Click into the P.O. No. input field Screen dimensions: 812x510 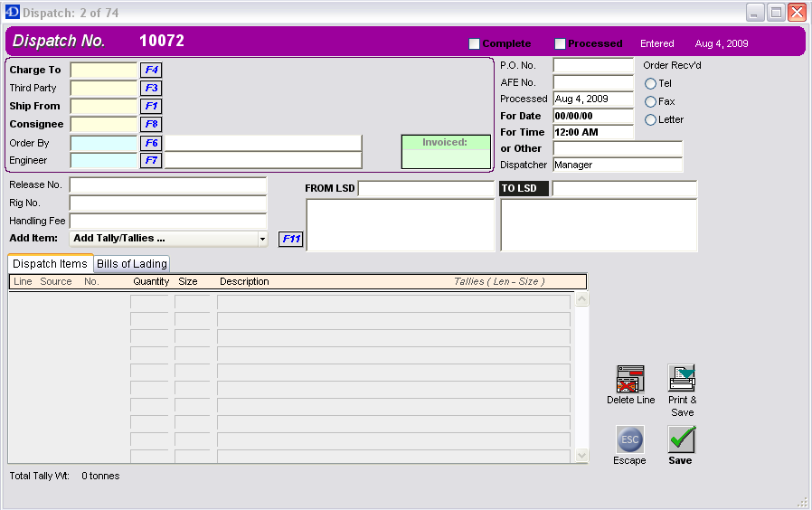pos(593,66)
